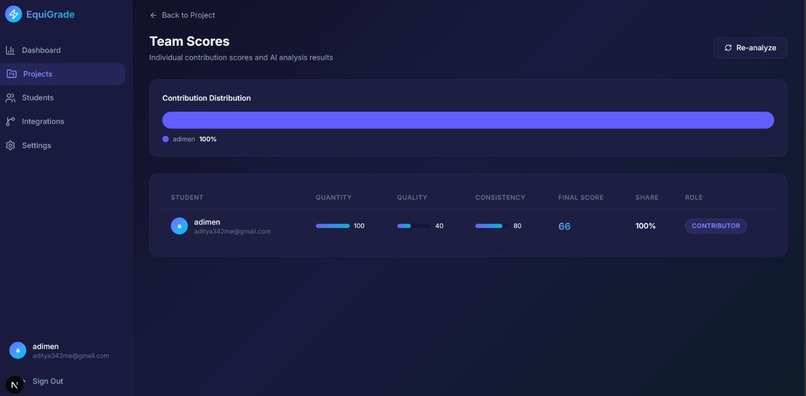This screenshot has height=396, width=806.
Task: Click the account name adimen in the sidebar
Action: click(x=45, y=346)
